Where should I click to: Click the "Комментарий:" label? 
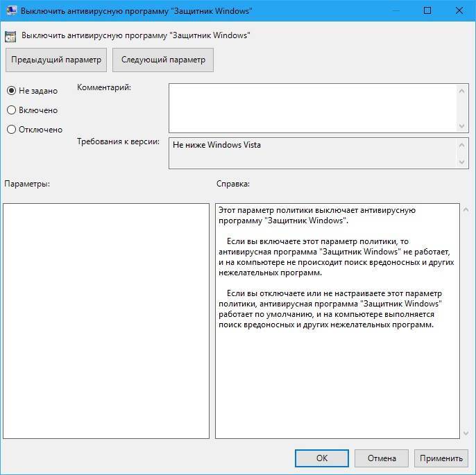(x=104, y=87)
